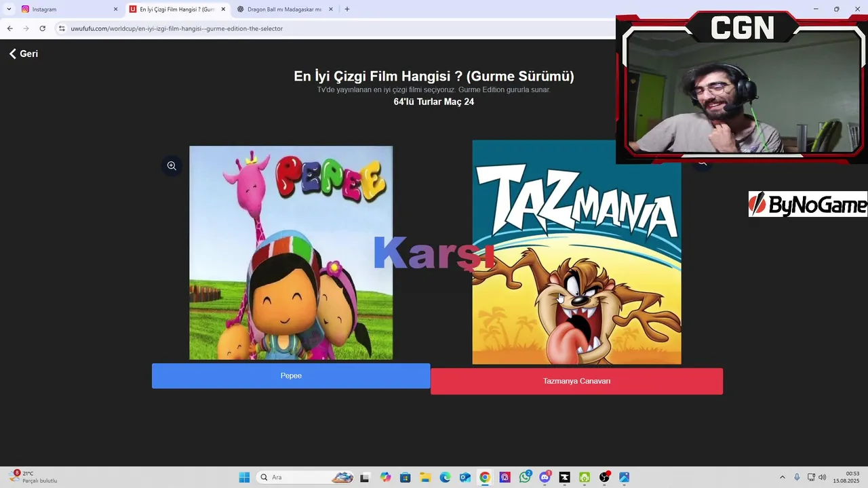Go back in browser history
Image resolution: width=868 pixels, height=488 pixels.
(9, 28)
